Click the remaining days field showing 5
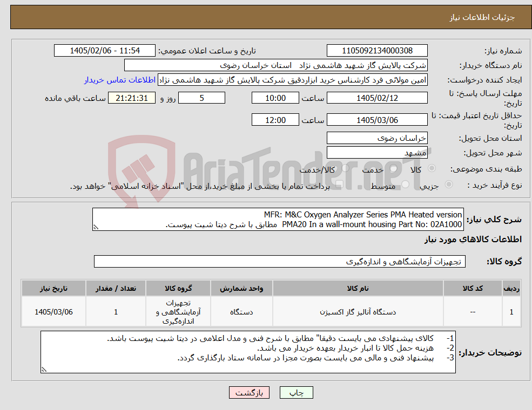 [201, 98]
